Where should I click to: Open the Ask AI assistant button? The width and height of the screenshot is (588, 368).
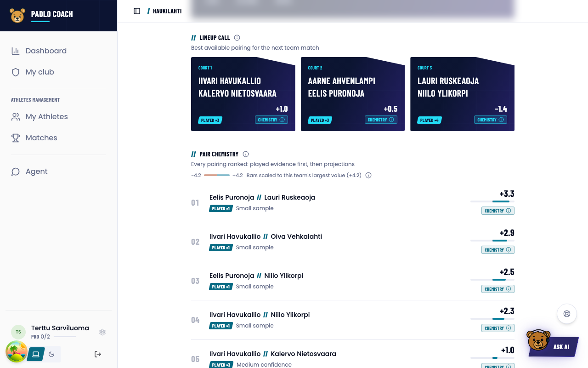point(553,344)
